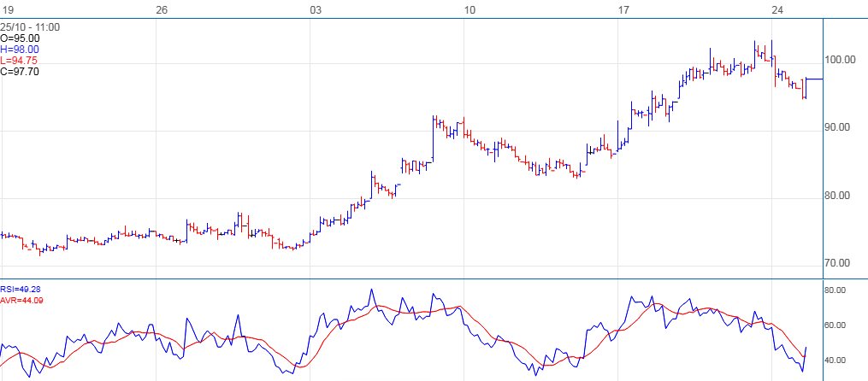
Task: Click the RSI=49.28 indicator readout
Action: tap(21, 290)
